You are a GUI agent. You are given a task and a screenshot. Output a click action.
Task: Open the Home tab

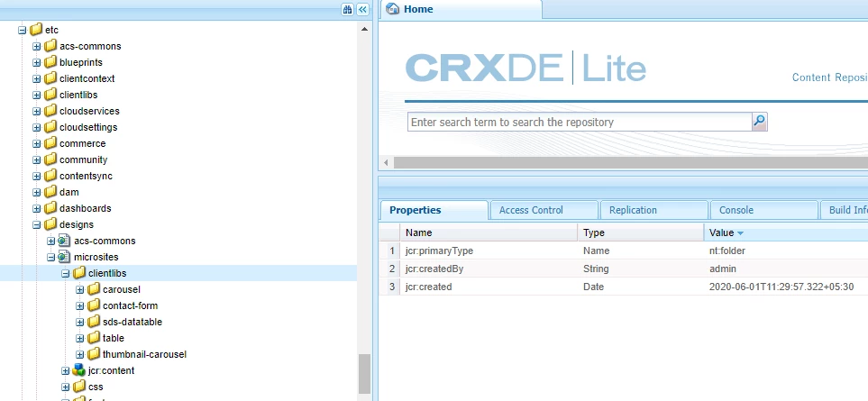tap(461, 9)
